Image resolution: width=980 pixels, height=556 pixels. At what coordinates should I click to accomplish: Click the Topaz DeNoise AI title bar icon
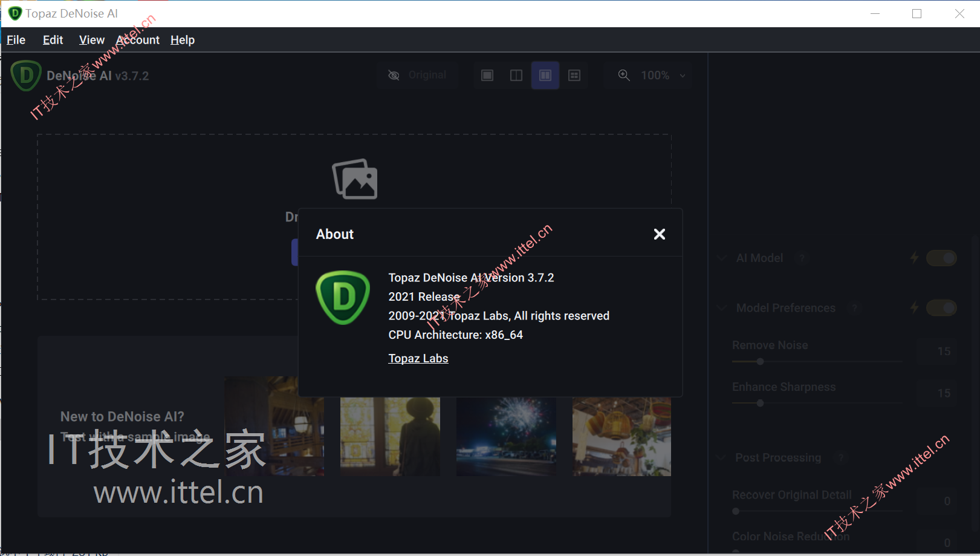15,13
